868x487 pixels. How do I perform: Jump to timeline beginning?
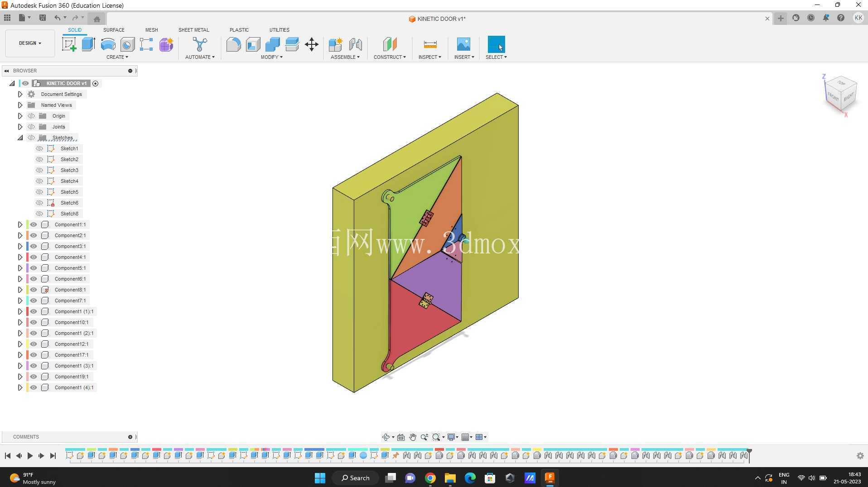point(8,456)
